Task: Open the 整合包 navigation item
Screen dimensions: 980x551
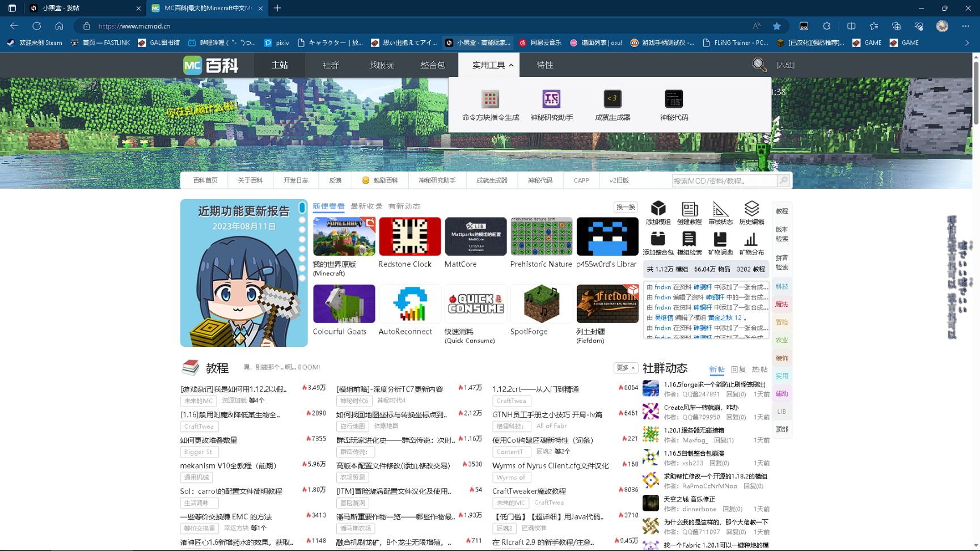Action: click(x=433, y=65)
